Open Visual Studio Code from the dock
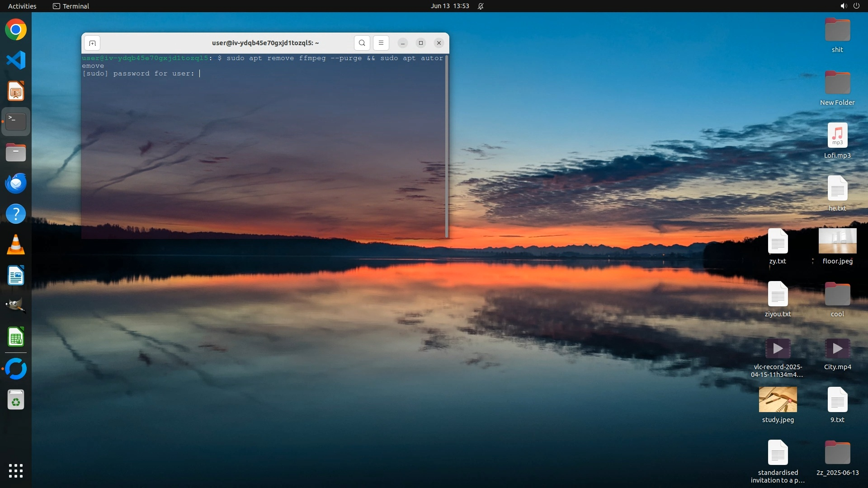 pyautogui.click(x=16, y=60)
